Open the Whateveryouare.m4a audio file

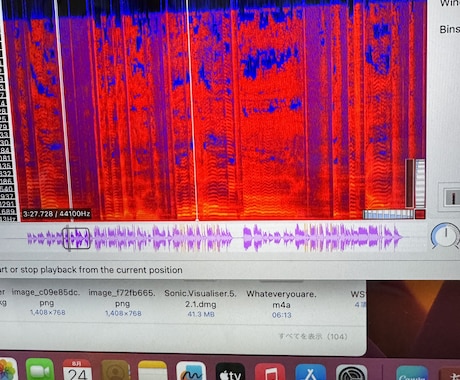tap(281, 299)
